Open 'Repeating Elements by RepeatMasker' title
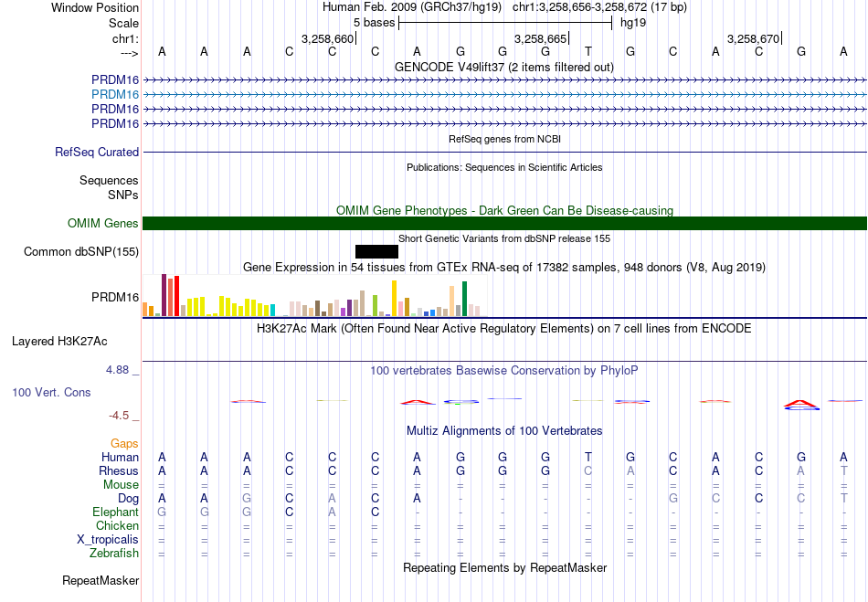868x602 pixels. click(504, 568)
